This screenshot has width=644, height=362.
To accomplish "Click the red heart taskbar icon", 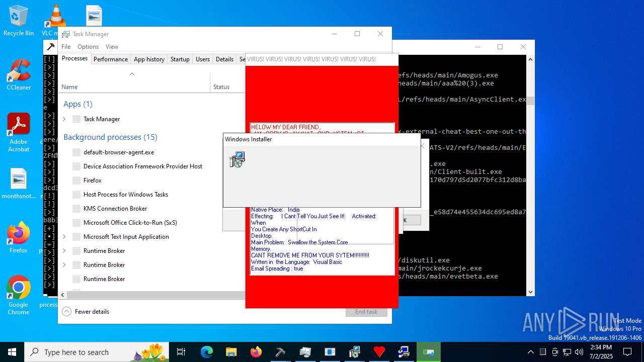I will click(379, 352).
